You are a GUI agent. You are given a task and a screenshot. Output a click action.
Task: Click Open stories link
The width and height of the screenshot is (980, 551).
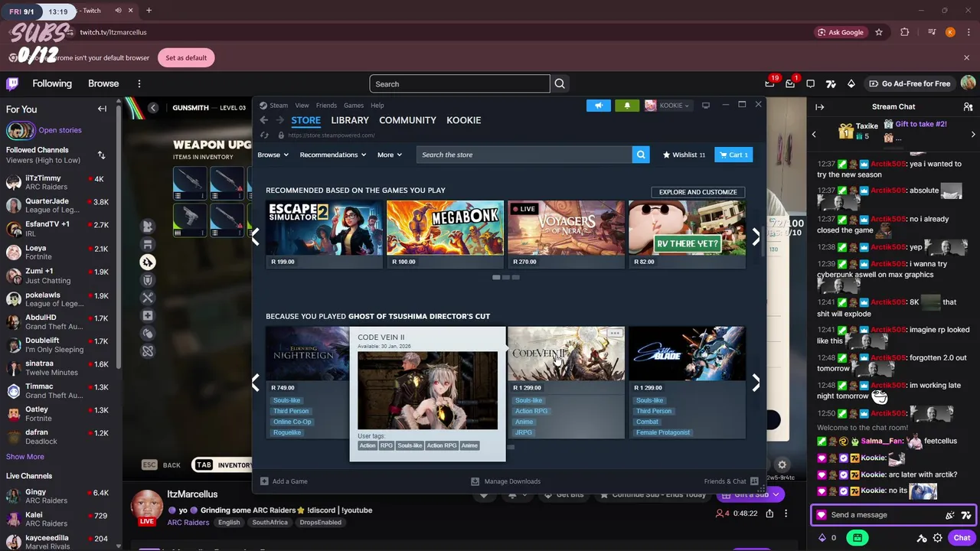pyautogui.click(x=60, y=130)
